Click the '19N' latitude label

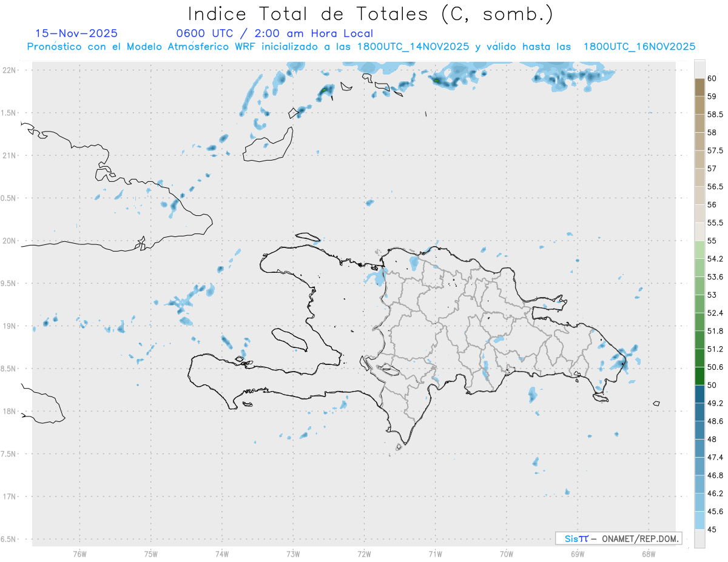coord(9,326)
